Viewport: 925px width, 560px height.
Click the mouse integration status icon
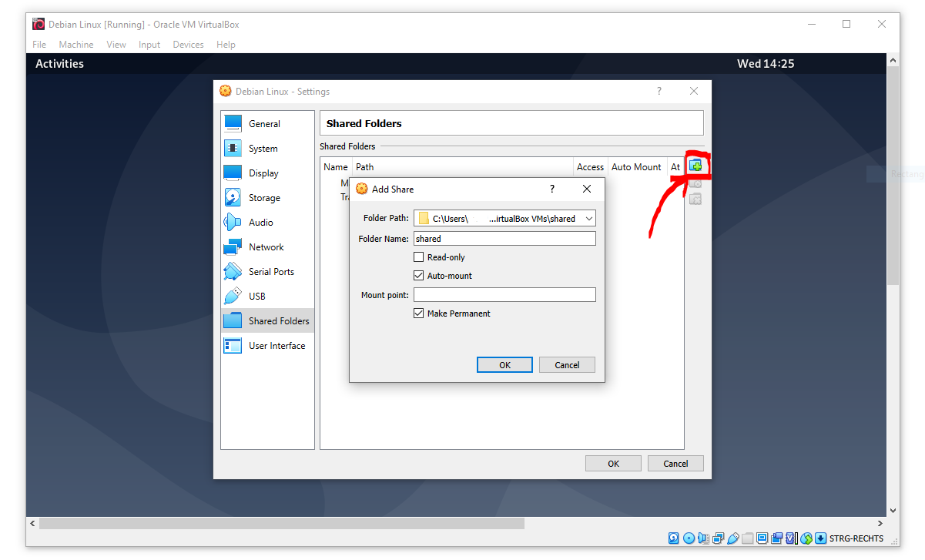tap(806, 538)
